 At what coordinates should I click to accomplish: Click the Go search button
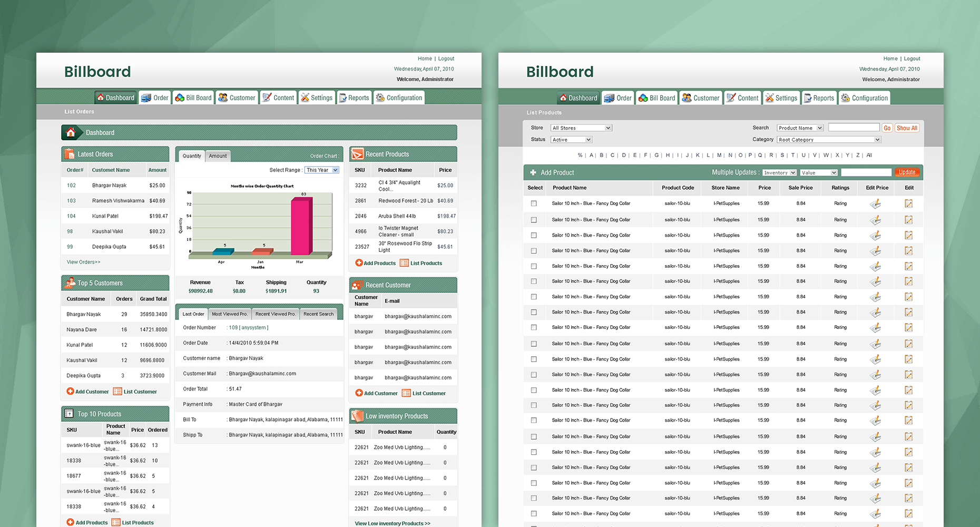coord(887,128)
